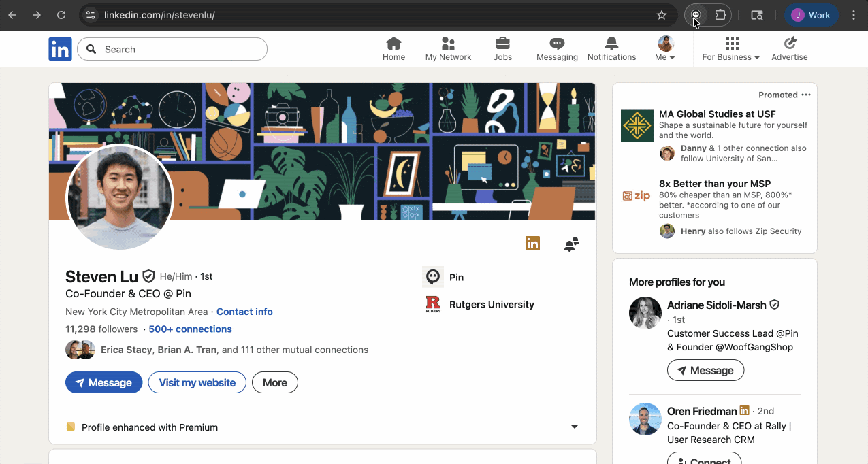Expand the For Business menu
The image size is (868, 464).
(x=731, y=49)
